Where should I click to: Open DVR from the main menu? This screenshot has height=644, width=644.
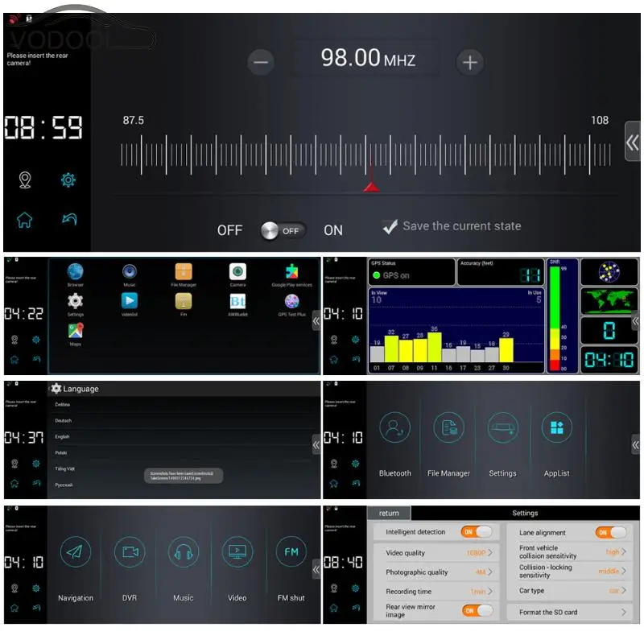pyautogui.click(x=130, y=569)
